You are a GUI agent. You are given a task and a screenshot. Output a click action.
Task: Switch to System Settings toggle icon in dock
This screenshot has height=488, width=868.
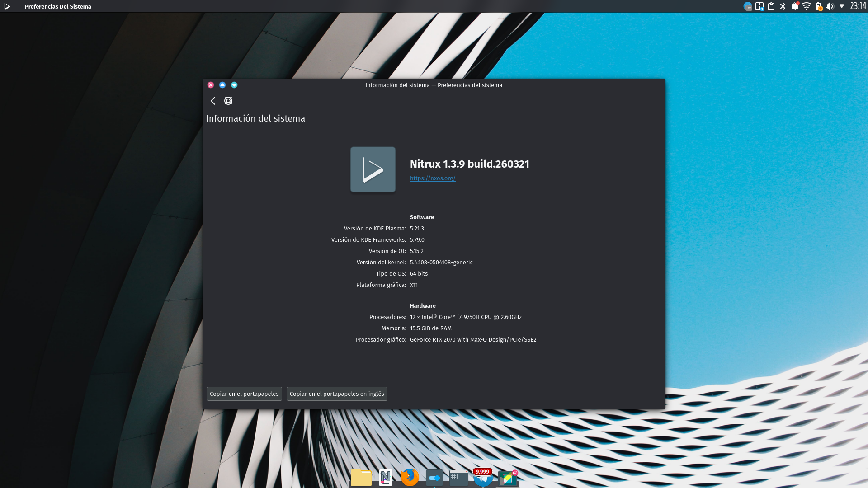point(434,478)
